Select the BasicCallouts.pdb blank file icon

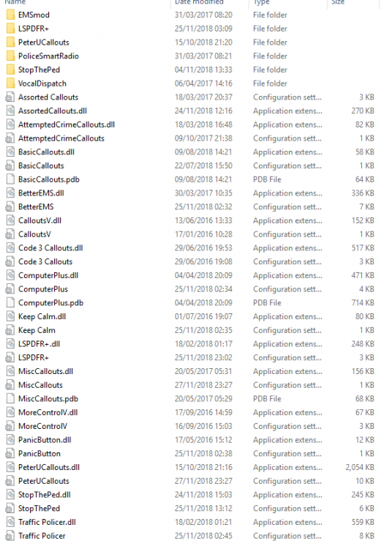click(x=10, y=179)
